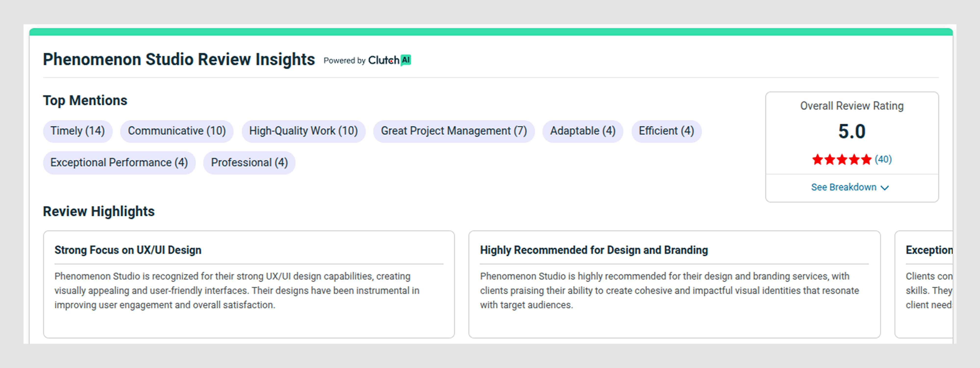Choose the Professional (4) mention tag

[x=249, y=163]
